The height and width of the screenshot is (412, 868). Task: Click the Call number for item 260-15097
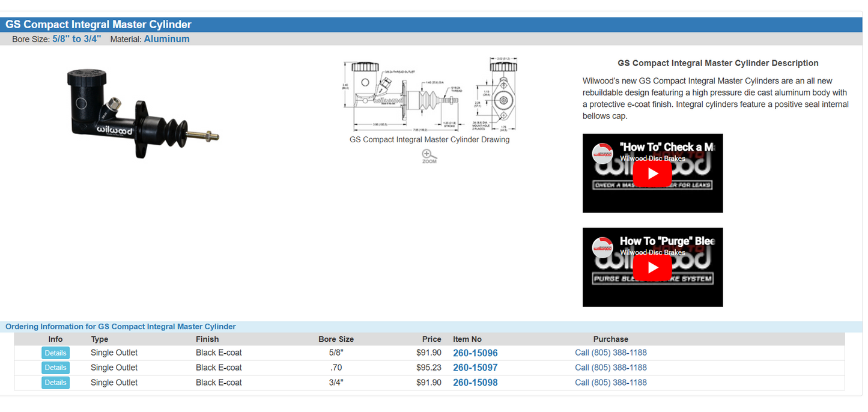click(x=611, y=368)
